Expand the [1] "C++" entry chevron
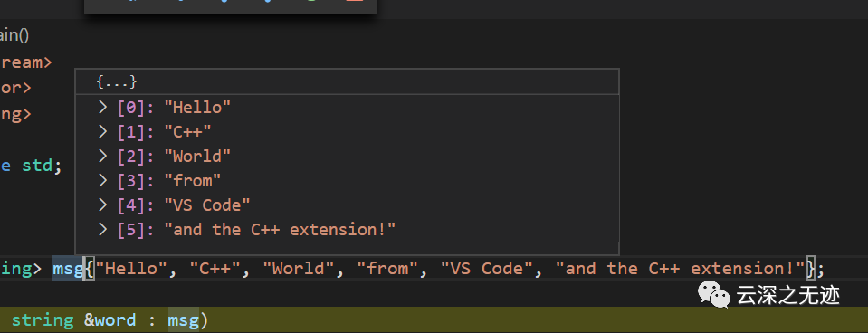This screenshot has width=868, height=333. [x=102, y=131]
